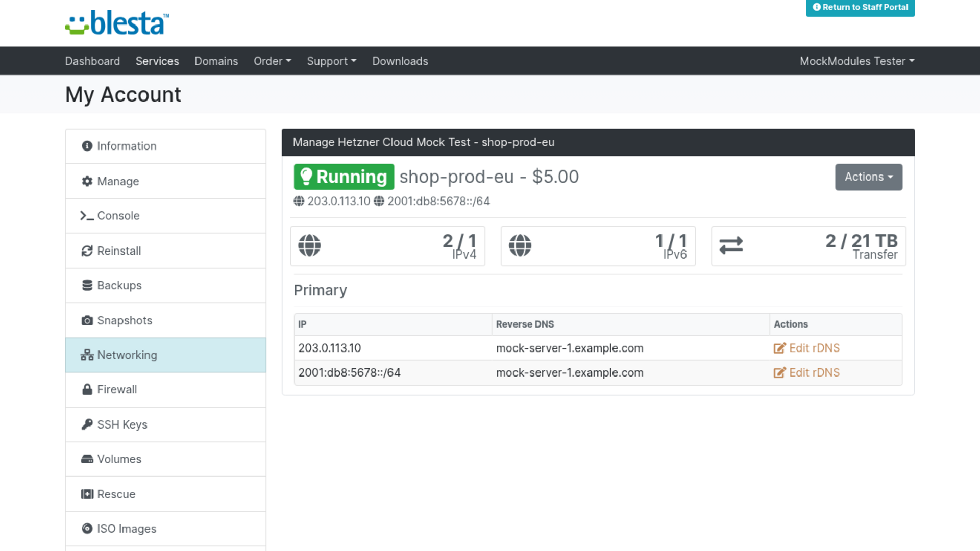This screenshot has width=980, height=551.
Task: Click the edit pencil icon for 203.0.113.10
Action: click(x=779, y=348)
